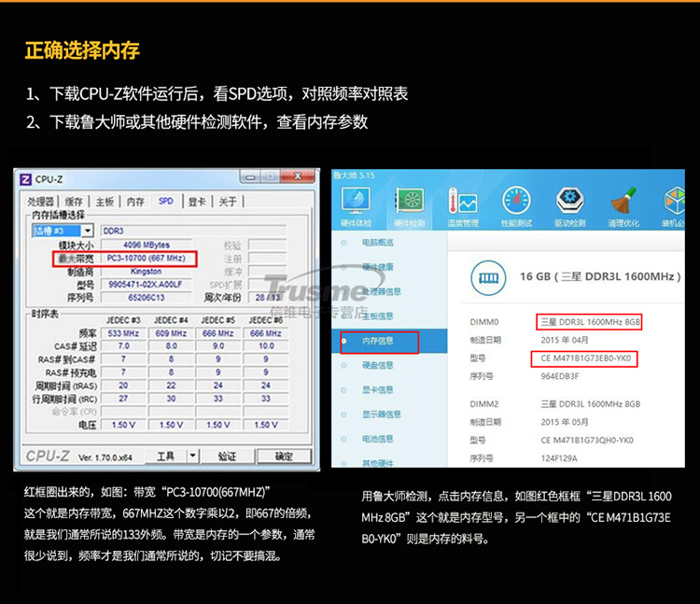Select 硬件健康 in the sidebar
The width and height of the screenshot is (700, 604).
coord(378,267)
